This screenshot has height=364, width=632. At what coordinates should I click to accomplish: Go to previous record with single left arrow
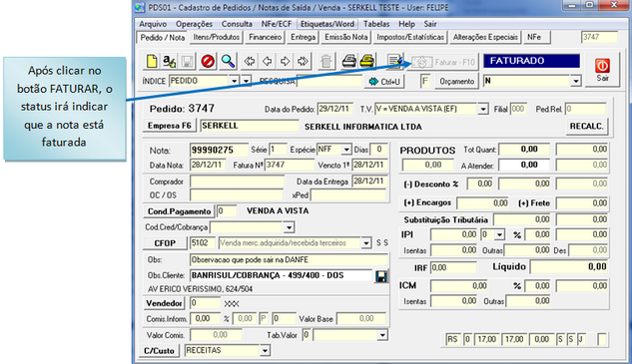[268, 61]
